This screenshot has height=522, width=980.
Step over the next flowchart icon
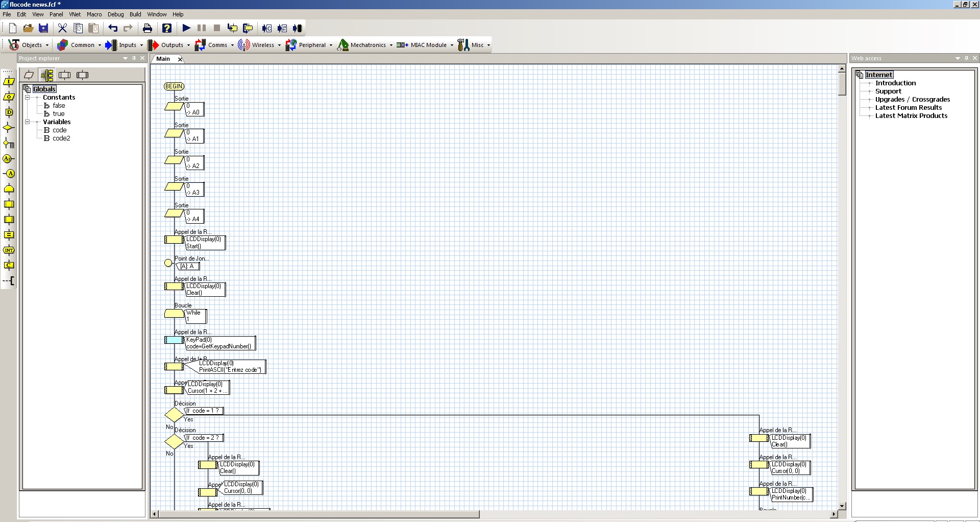tap(248, 28)
